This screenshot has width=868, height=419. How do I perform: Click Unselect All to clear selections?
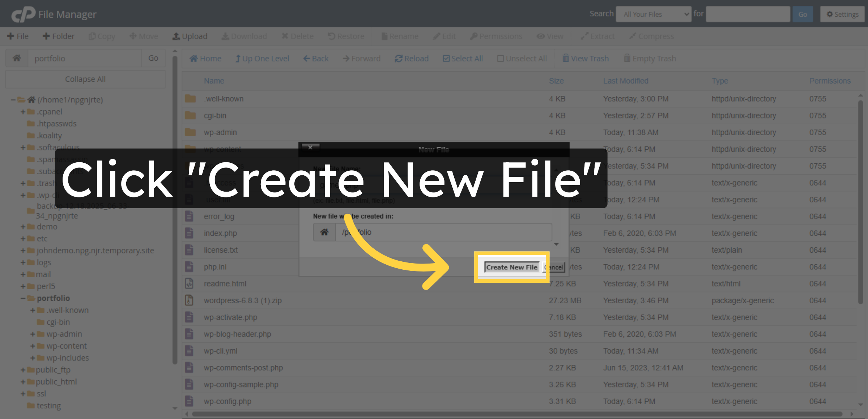(522, 58)
